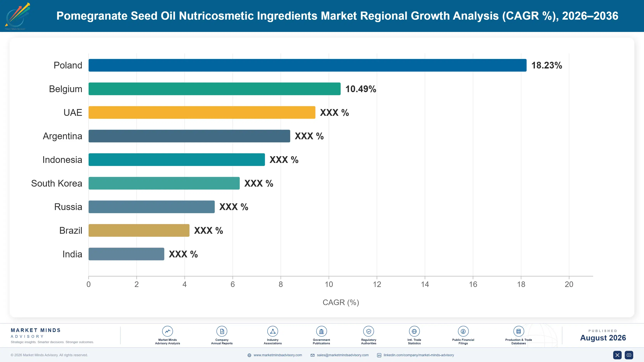The width and height of the screenshot is (644, 362).
Task: Click the Government Publications building icon
Action: pyautogui.click(x=321, y=331)
